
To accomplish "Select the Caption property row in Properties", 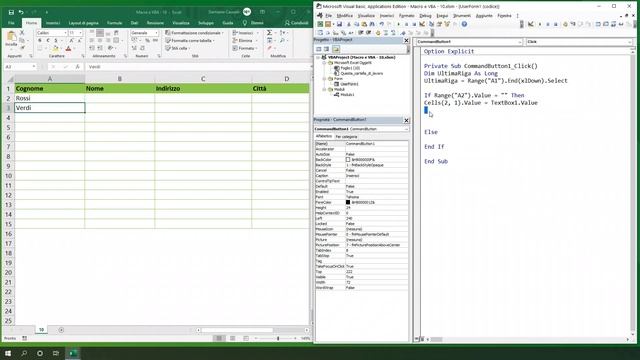I will 361,176.
